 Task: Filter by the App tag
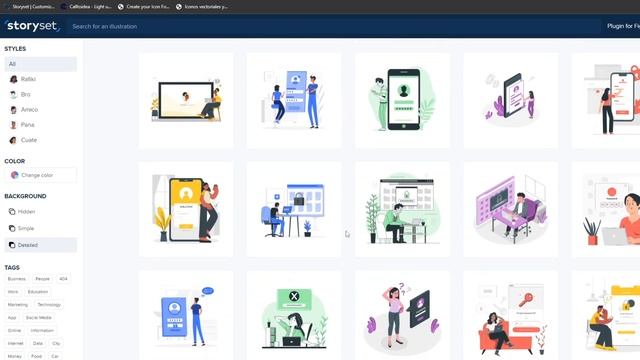[12, 318]
